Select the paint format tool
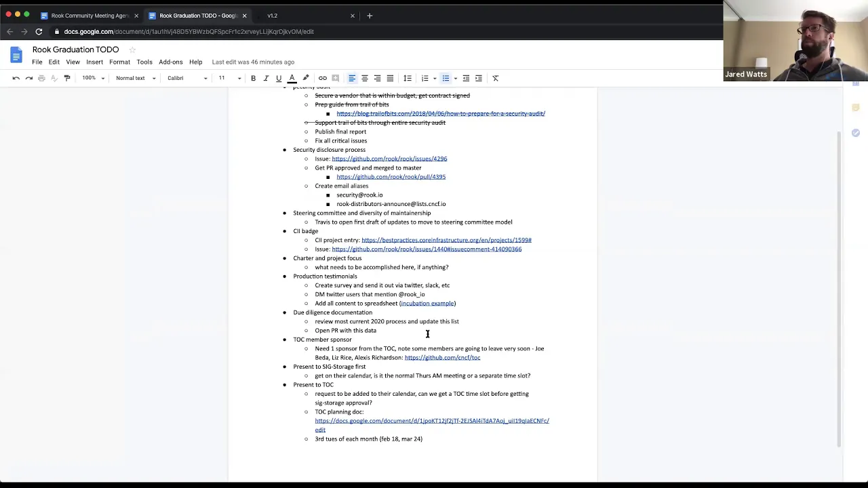 pos(67,78)
